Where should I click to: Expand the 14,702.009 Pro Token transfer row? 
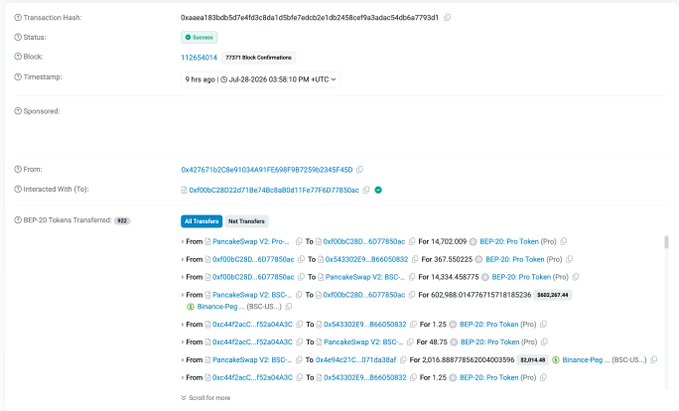(182, 242)
